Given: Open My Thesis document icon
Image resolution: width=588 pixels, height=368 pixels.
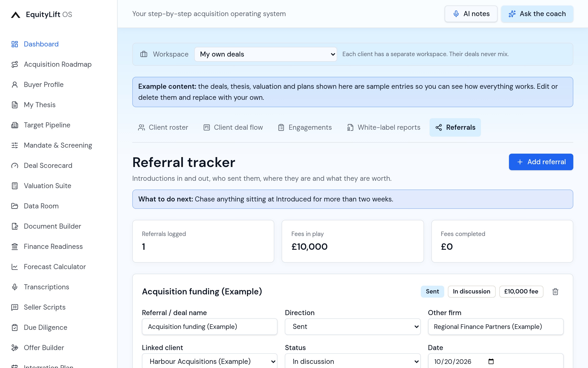Looking at the screenshot, I should pyautogui.click(x=14, y=105).
